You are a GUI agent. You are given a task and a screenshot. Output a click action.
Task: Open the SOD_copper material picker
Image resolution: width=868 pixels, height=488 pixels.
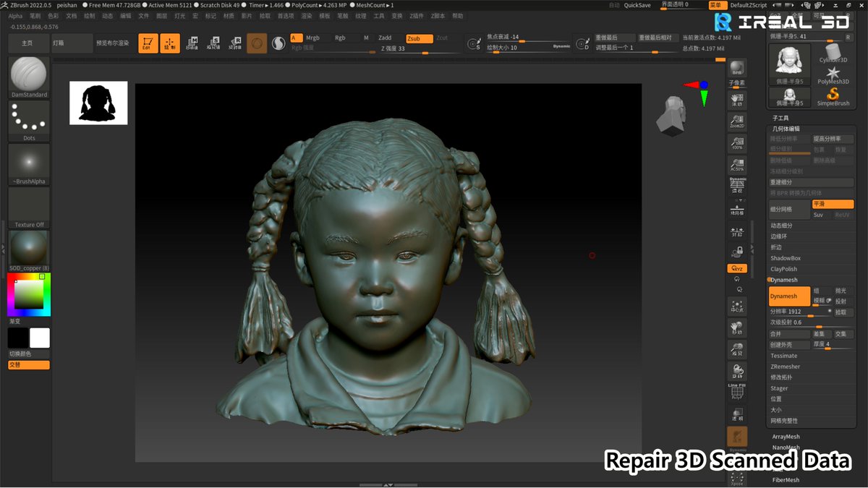(29, 251)
